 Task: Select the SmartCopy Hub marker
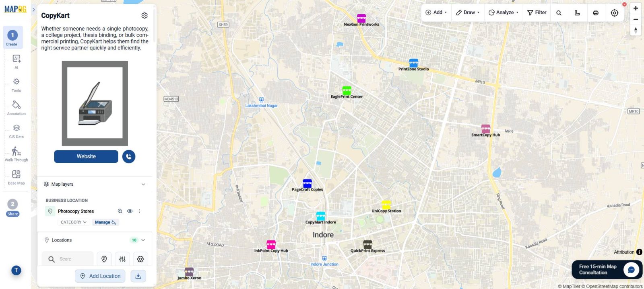486,129
